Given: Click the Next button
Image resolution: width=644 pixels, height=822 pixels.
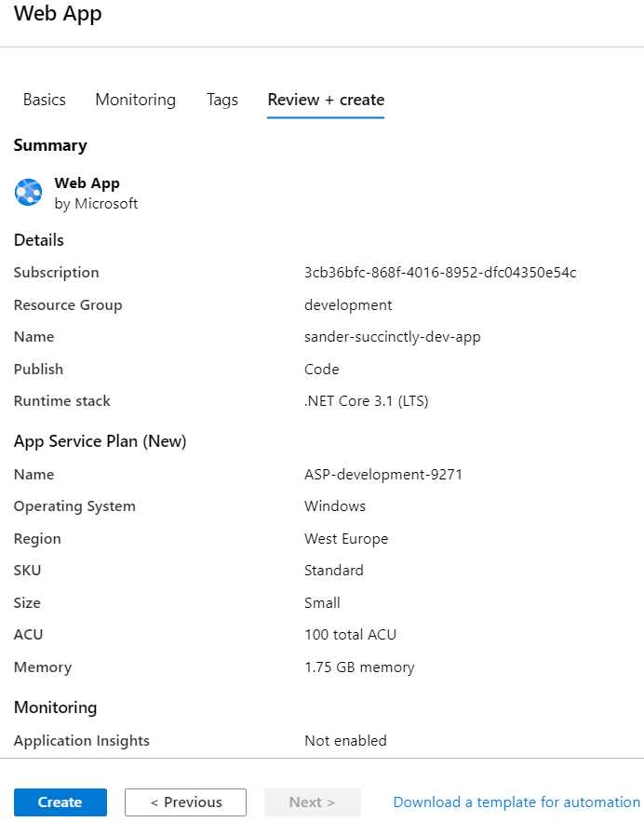Looking at the screenshot, I should click(312, 802).
